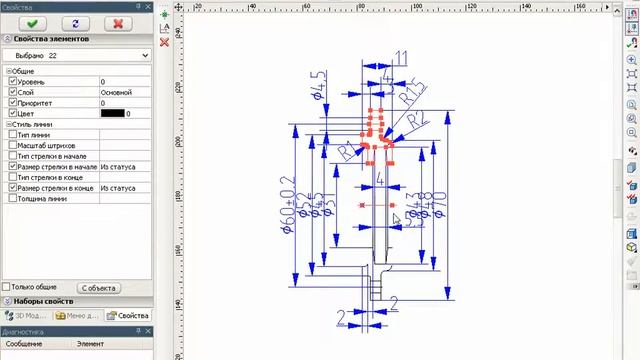Toggle the first magnet snap icon

point(632,14)
